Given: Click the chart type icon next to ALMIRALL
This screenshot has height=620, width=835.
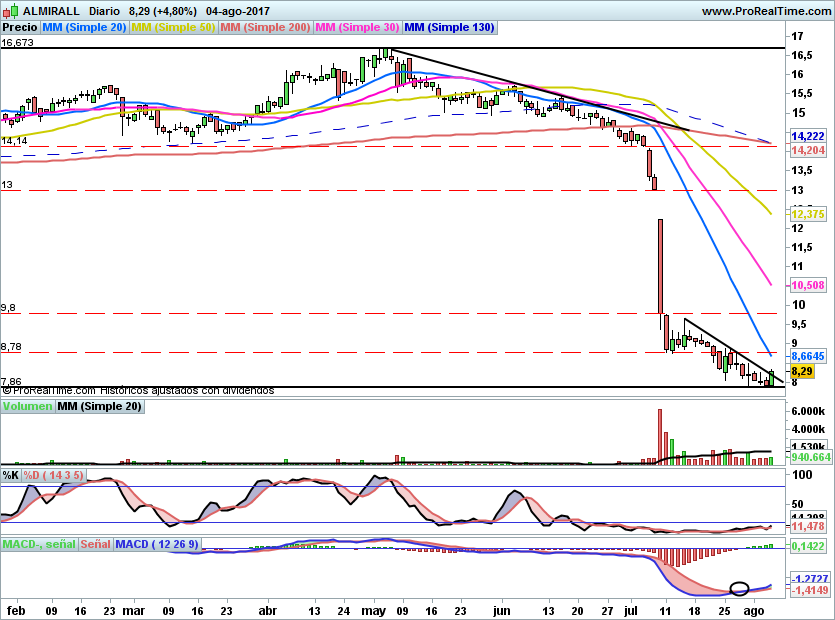Looking at the screenshot, I should point(10,10).
